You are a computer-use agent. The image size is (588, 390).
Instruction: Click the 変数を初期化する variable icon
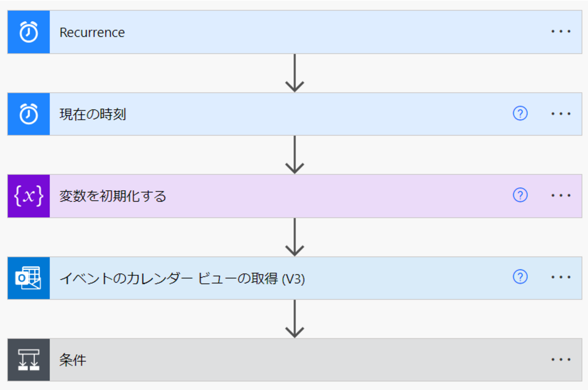(x=28, y=196)
